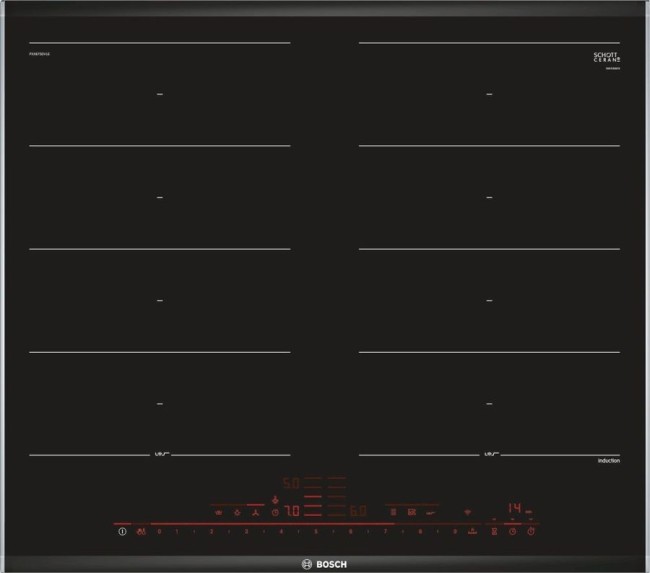
Task: Choose power level 9 on the slider
Action: coord(453,532)
